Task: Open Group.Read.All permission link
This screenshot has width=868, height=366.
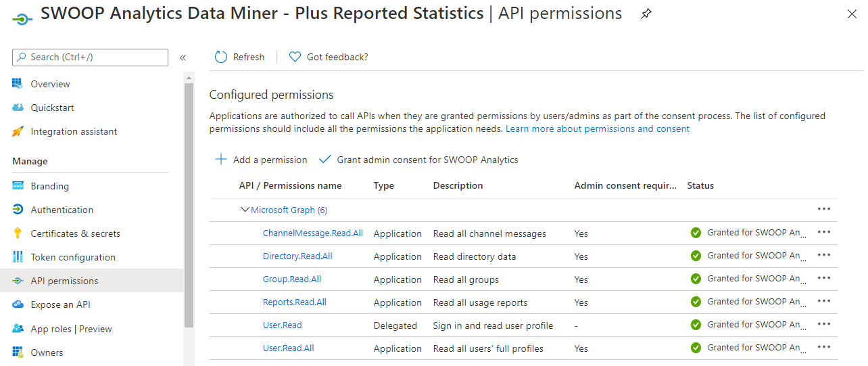Action: click(292, 279)
